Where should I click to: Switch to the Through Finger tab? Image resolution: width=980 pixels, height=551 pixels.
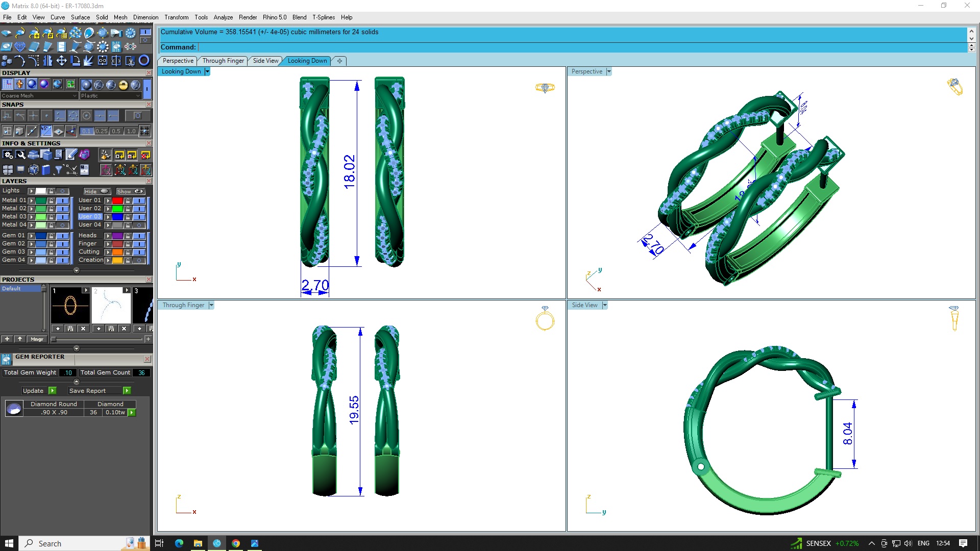[x=223, y=61]
